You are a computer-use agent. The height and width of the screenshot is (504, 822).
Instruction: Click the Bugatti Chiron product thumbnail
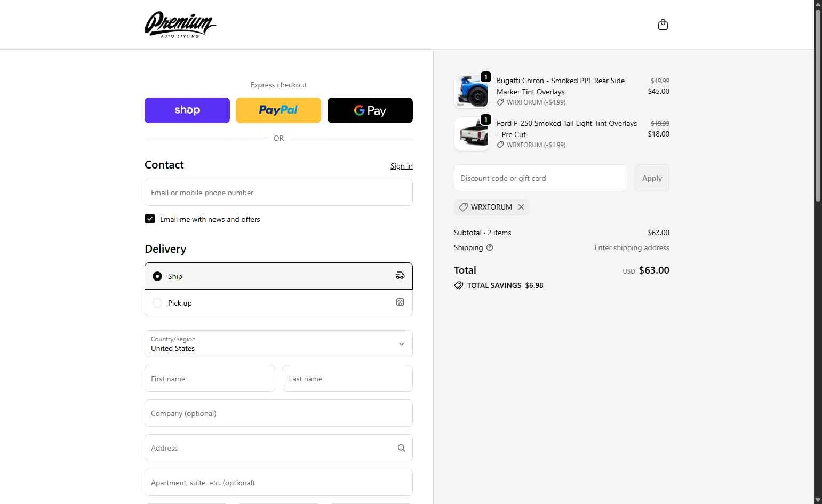[x=471, y=91]
